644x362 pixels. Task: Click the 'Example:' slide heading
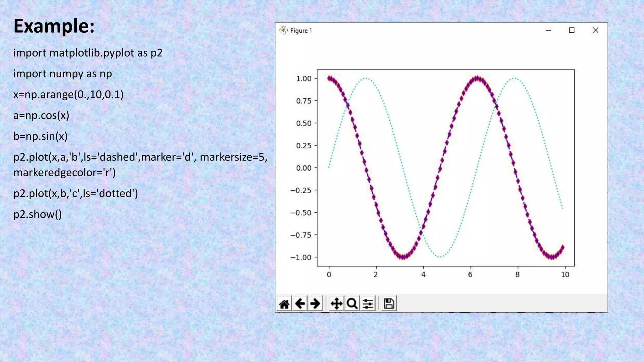(x=54, y=26)
